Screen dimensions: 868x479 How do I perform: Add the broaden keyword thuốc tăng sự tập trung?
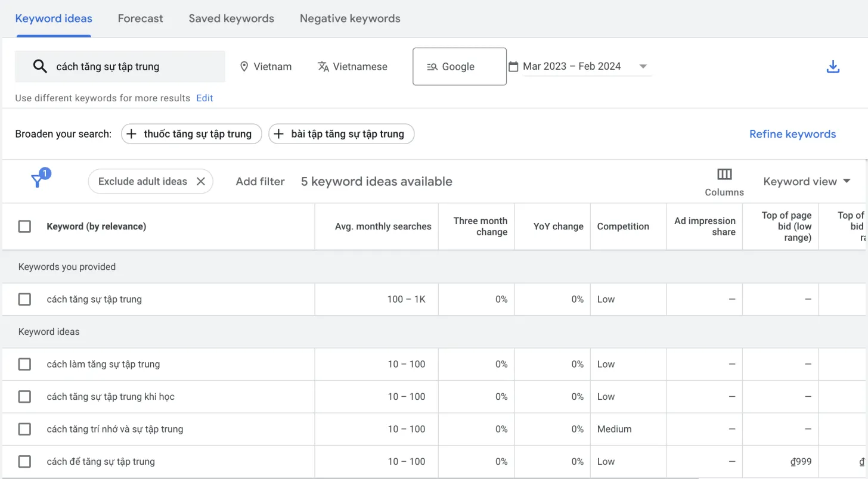click(x=191, y=133)
